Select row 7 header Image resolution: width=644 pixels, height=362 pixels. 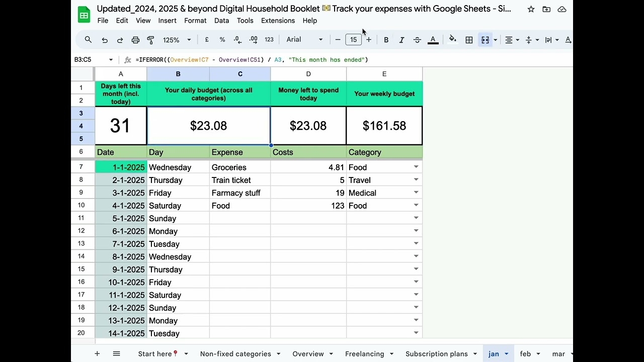81,167
